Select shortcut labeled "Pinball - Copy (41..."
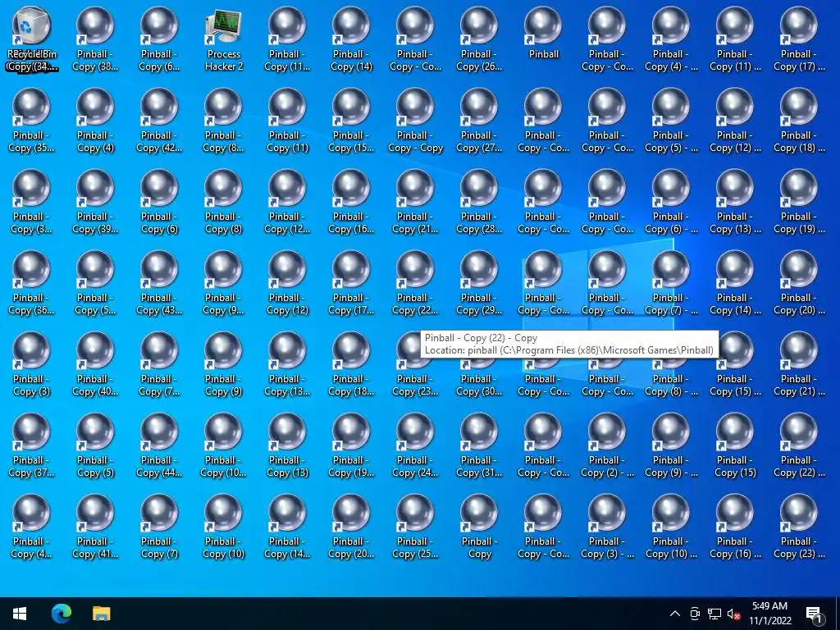The width and height of the screenshot is (840, 630). [x=95, y=527]
